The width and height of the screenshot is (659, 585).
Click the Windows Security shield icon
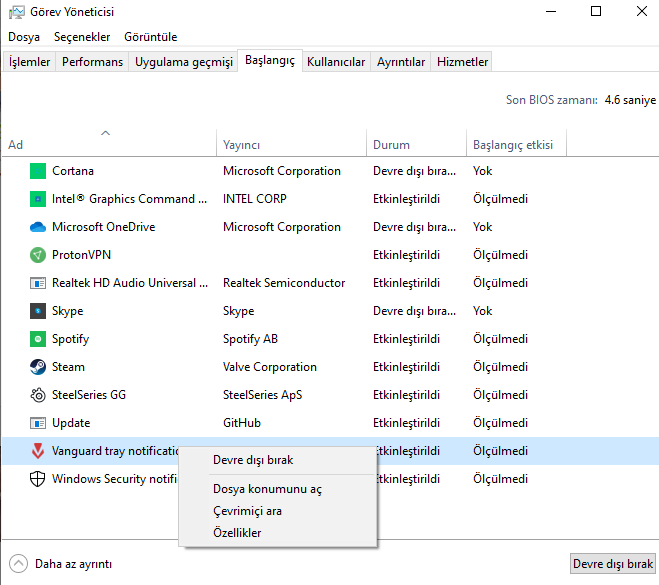coord(38,479)
